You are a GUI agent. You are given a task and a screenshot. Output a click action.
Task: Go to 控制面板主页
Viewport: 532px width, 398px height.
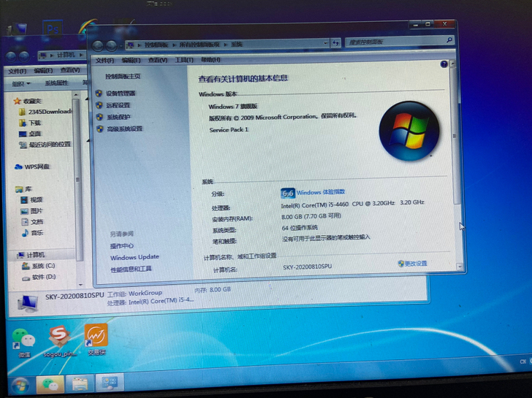123,76
